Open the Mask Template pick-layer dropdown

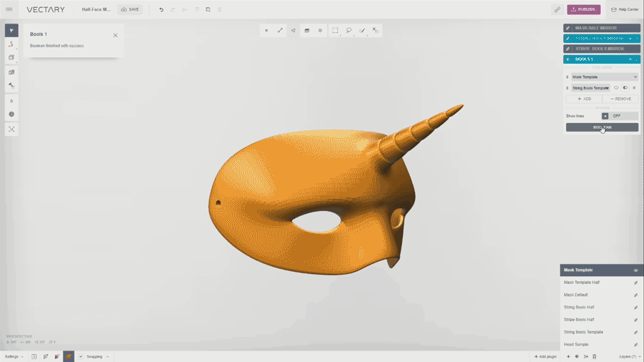(602, 77)
